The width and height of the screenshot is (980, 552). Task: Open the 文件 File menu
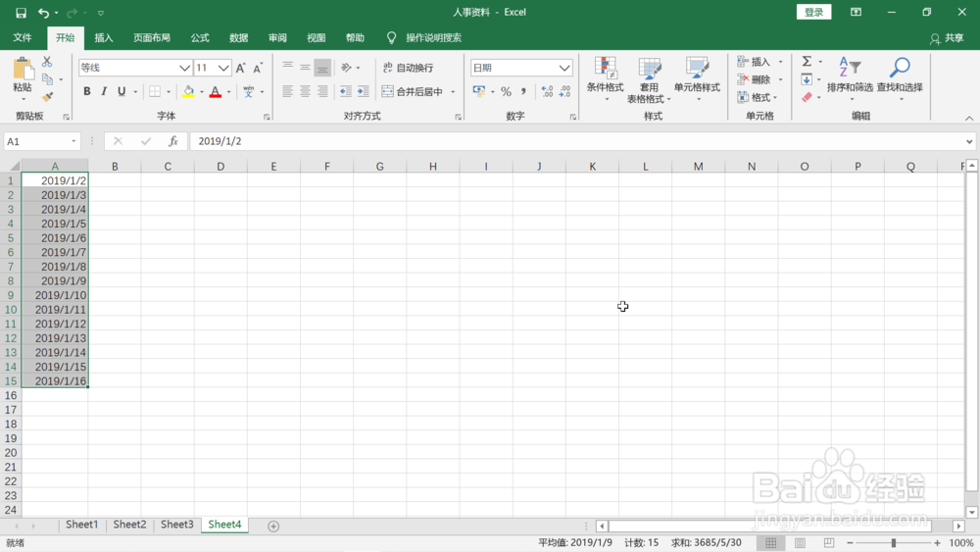click(x=23, y=38)
